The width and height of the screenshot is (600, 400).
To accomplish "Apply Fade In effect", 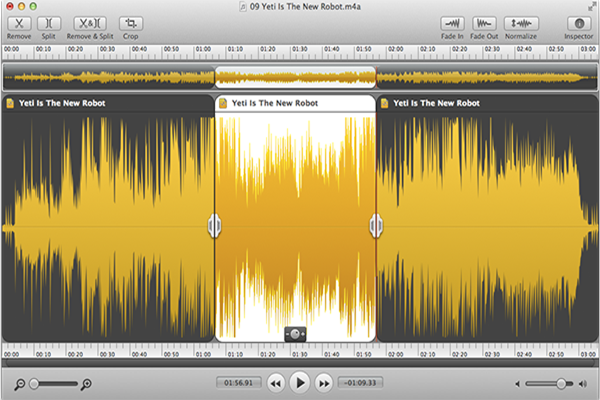I will tap(451, 22).
